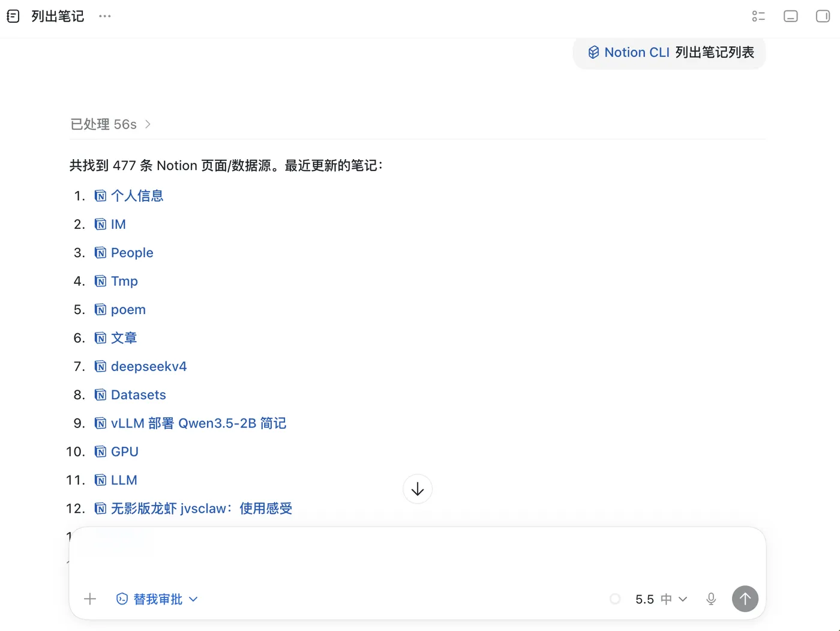The image size is (840, 631).
Task: Open the deepseekv4 Notion page link
Action: coord(149,366)
